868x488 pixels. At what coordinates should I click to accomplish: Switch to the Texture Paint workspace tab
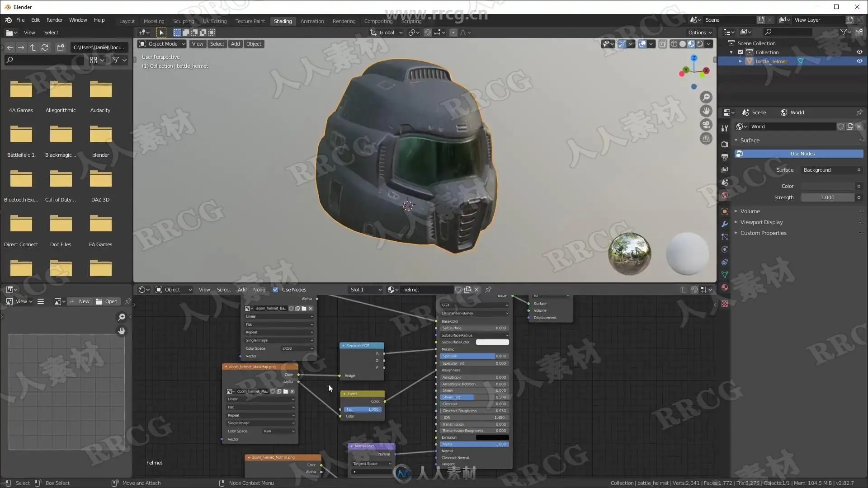click(x=250, y=21)
